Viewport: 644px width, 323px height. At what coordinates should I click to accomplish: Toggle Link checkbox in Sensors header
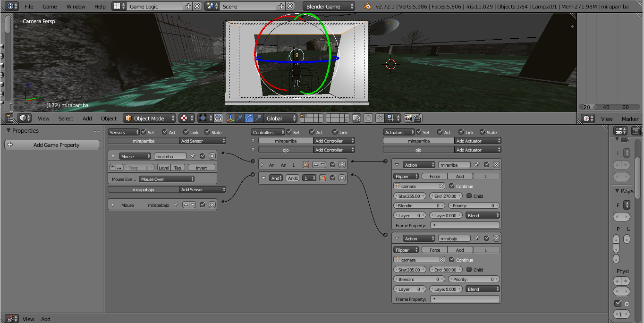pos(186,132)
